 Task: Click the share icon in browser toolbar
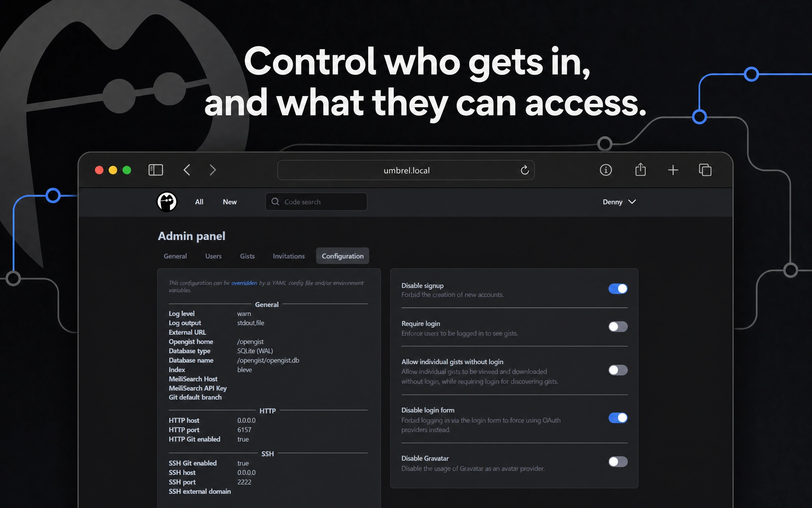click(641, 169)
